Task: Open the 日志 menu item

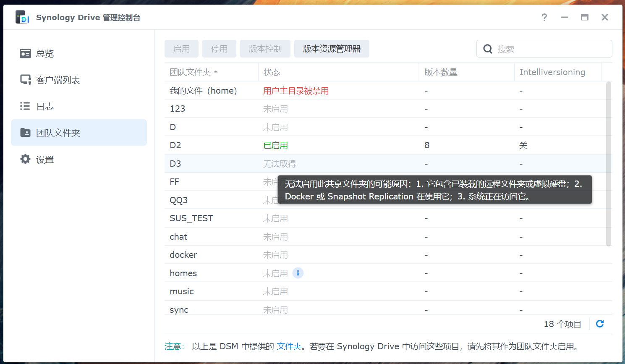Action: pyautogui.click(x=79, y=106)
